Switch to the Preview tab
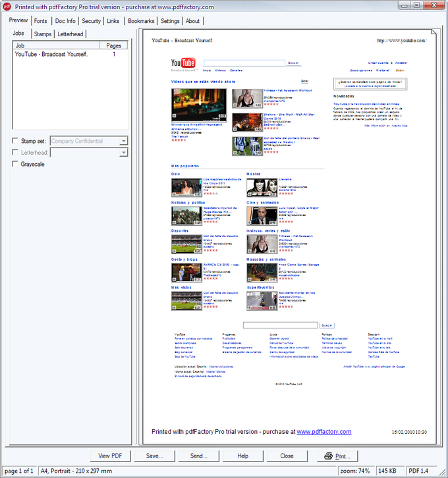 click(18, 20)
